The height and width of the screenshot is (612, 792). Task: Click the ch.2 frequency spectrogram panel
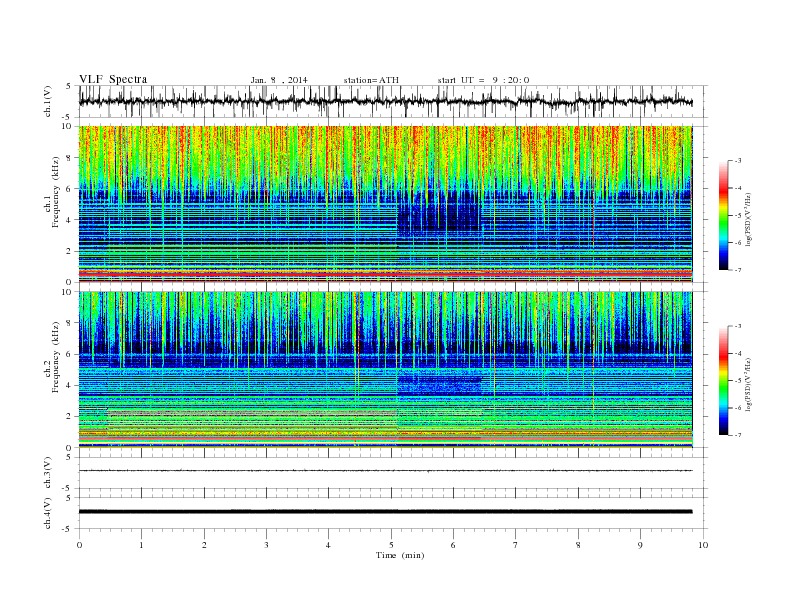[385, 370]
